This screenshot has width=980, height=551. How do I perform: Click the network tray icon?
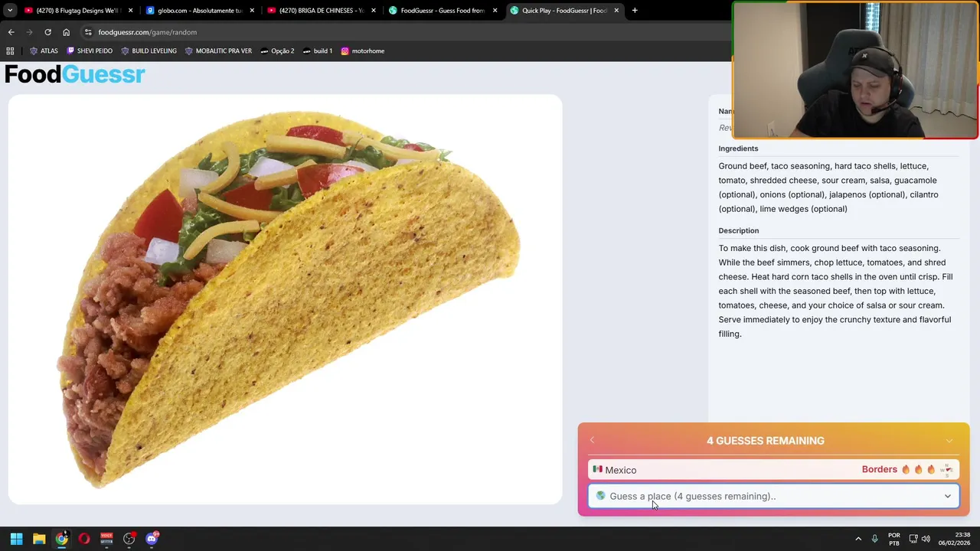pyautogui.click(x=913, y=539)
